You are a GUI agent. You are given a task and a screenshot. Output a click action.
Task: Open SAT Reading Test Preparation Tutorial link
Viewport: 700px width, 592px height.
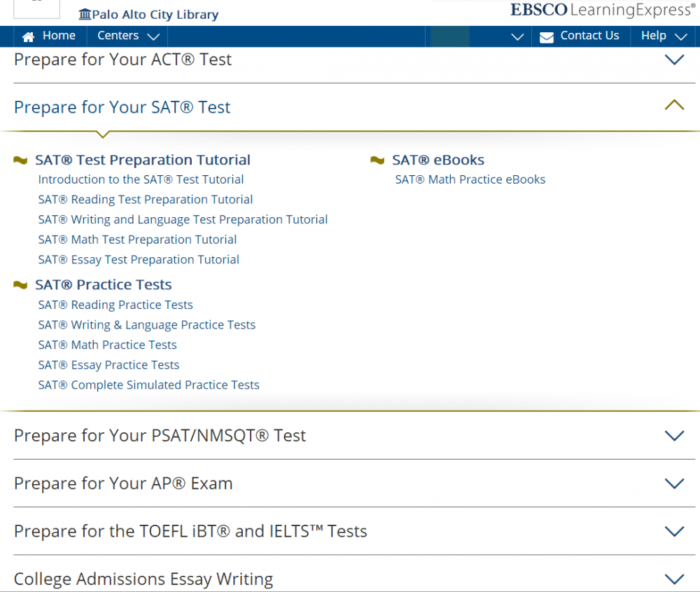pyautogui.click(x=146, y=200)
